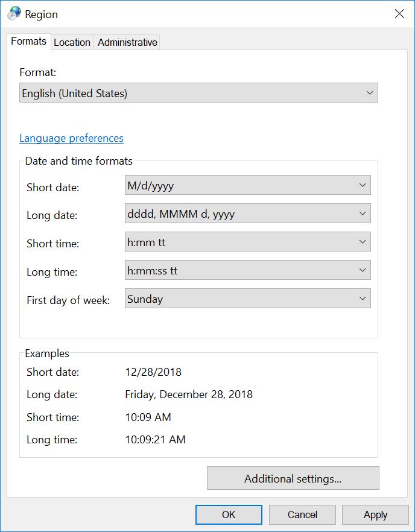Click the 10:09 AM short time example
This screenshot has height=532, width=415.
click(x=148, y=417)
